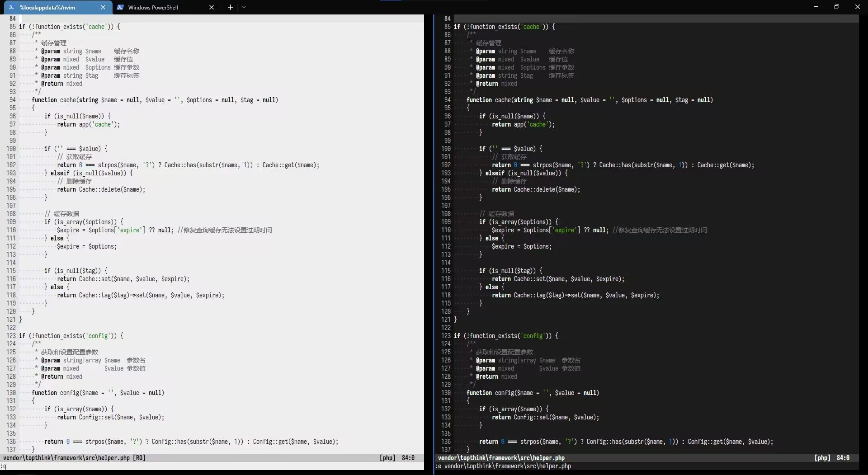
Task: Open the new-tab profile dropdown
Action: click(x=244, y=7)
